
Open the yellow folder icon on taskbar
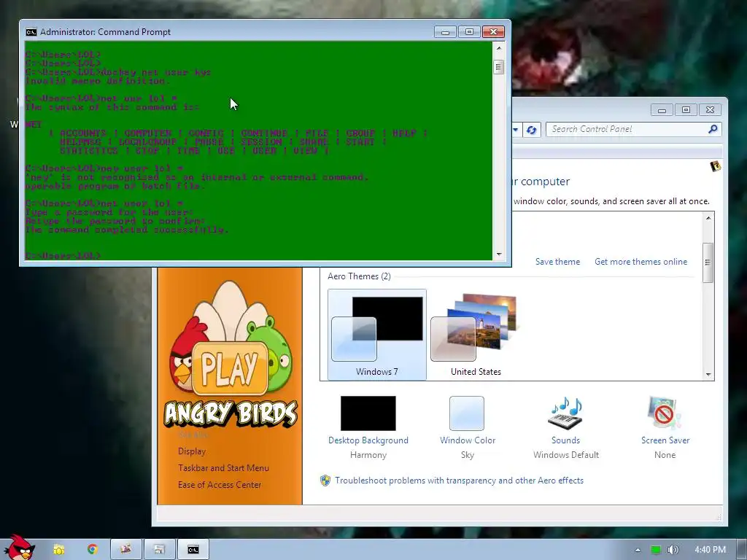point(58,550)
